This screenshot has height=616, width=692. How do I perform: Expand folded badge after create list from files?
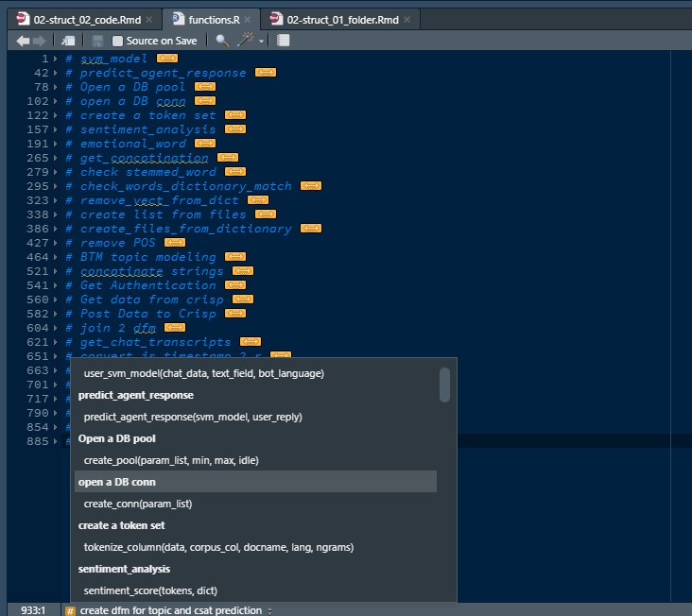(x=266, y=214)
